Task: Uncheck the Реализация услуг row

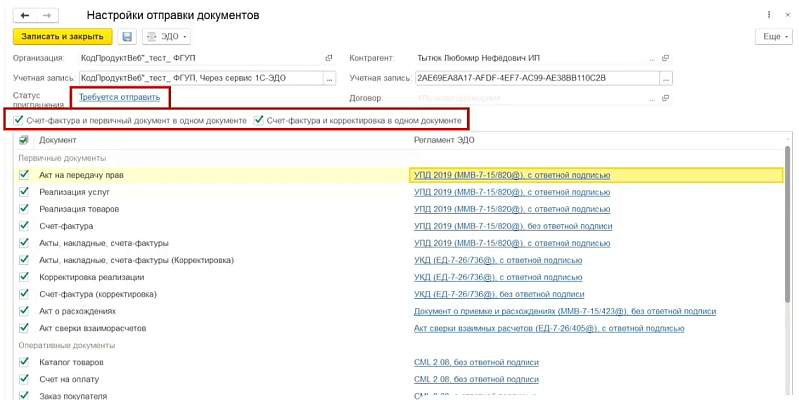Action: [23, 192]
